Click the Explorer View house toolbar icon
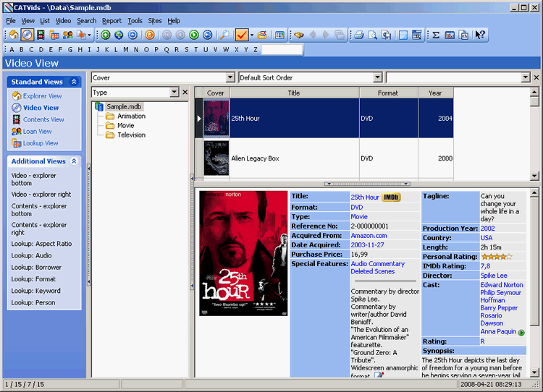The width and height of the screenshot is (543, 392). pos(14,35)
